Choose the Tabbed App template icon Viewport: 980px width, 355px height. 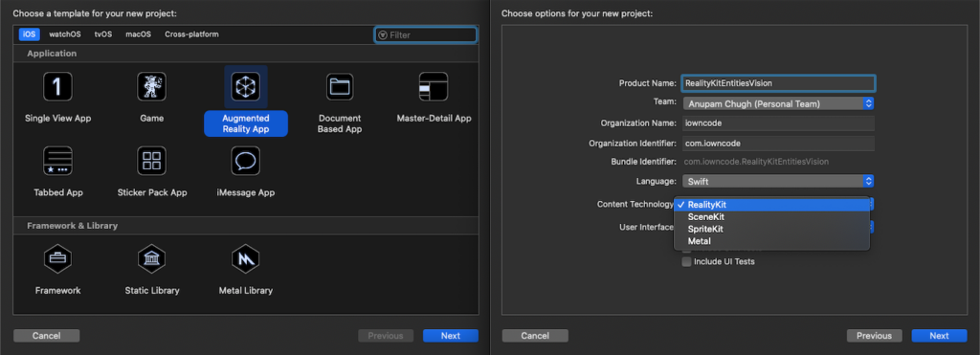(x=57, y=161)
